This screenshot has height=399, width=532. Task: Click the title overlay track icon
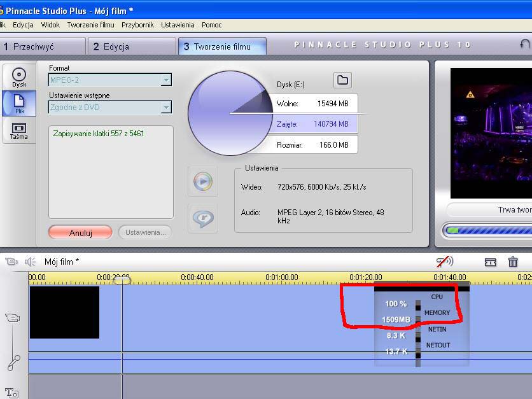(x=12, y=393)
